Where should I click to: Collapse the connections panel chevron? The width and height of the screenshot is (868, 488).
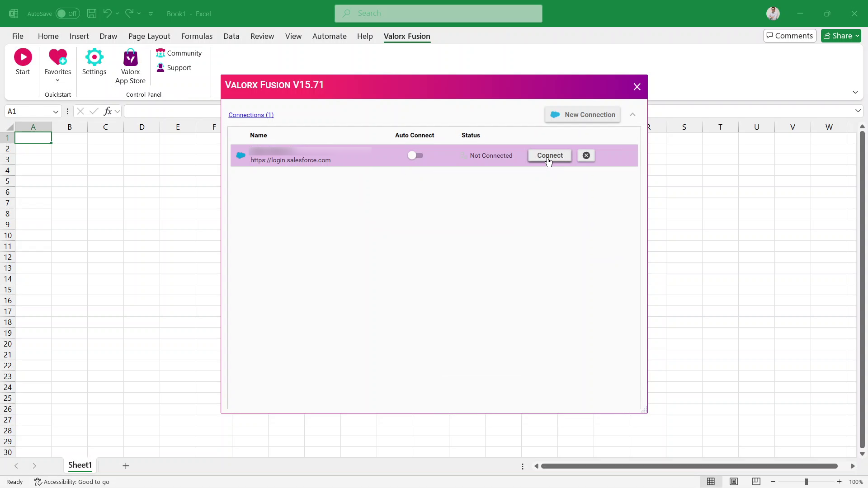(x=632, y=115)
